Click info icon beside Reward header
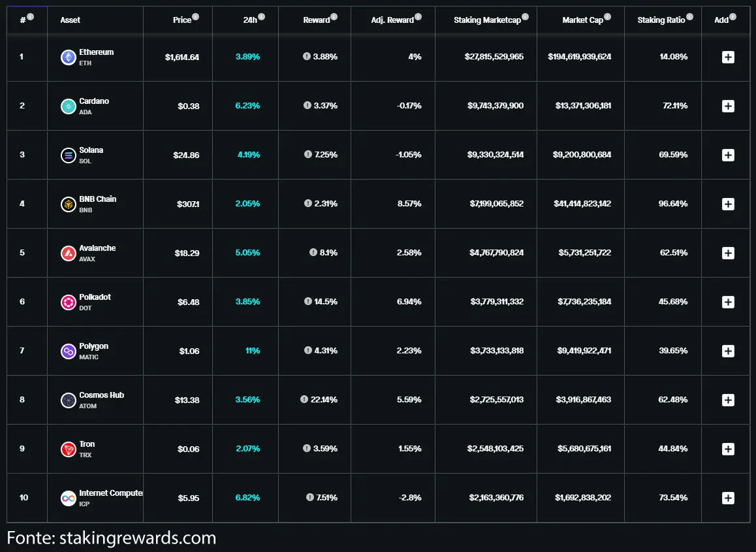The height and width of the screenshot is (552, 756). click(334, 17)
